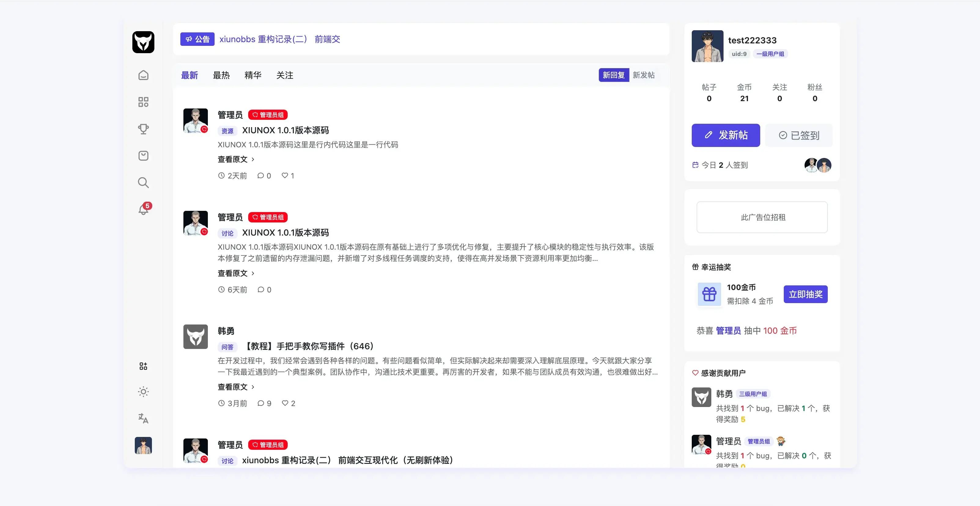Click 此广告位招租 ad box
Screen dimensions: 980x506
(x=762, y=217)
